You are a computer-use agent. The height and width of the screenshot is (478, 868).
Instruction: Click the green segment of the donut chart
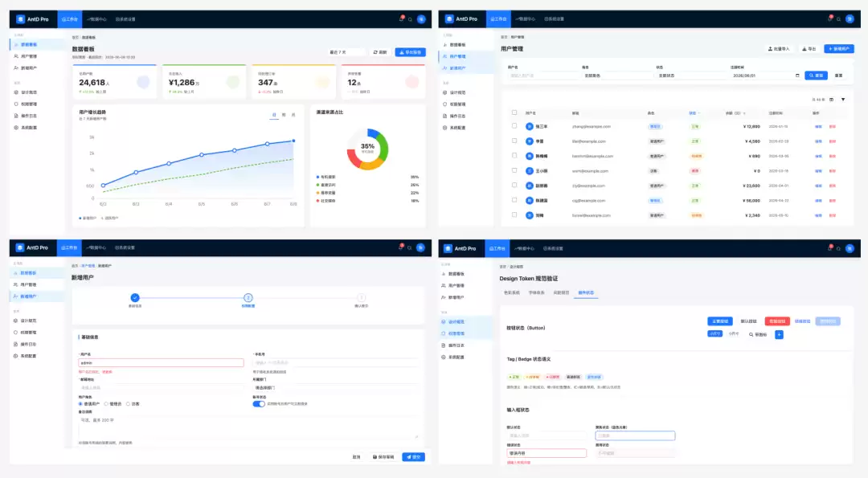tap(381, 143)
